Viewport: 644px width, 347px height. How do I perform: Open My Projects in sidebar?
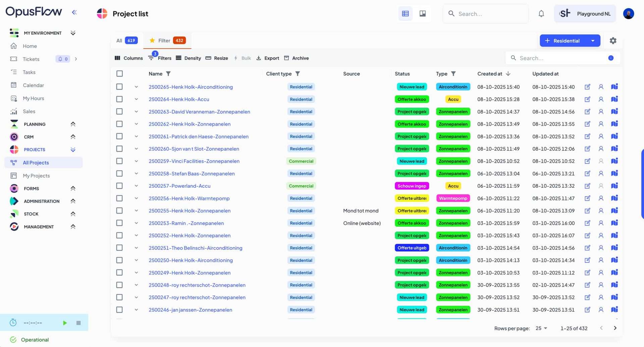pyautogui.click(x=36, y=176)
